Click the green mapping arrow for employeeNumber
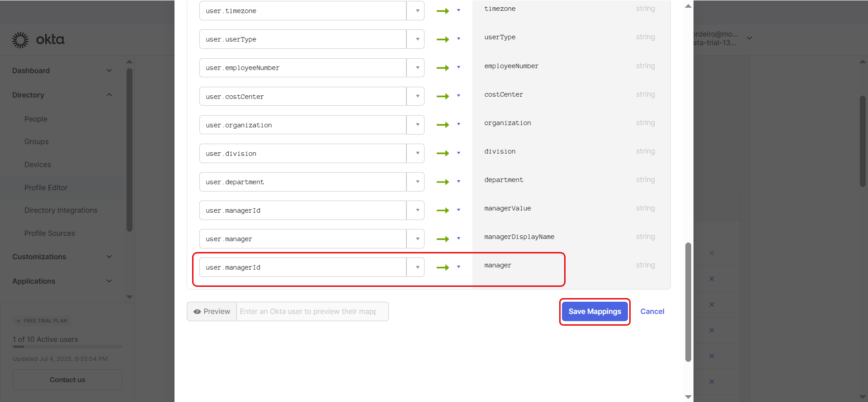This screenshot has height=402, width=868. [x=443, y=68]
